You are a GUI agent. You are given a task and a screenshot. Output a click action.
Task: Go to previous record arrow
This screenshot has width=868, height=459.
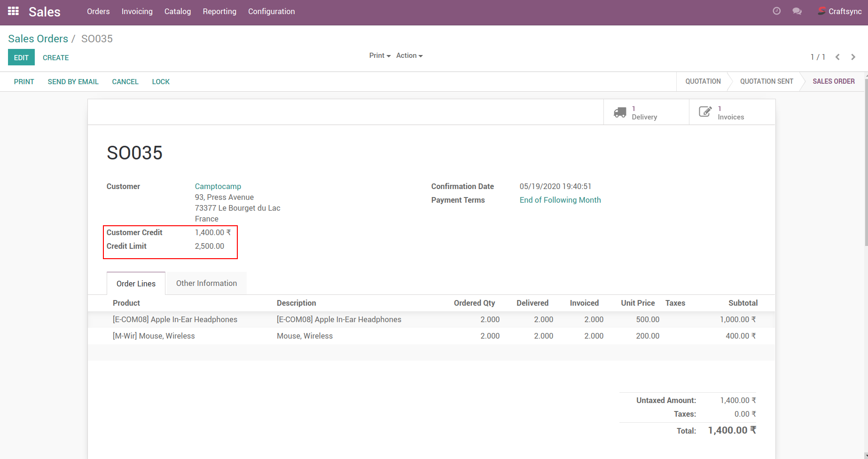coord(837,57)
